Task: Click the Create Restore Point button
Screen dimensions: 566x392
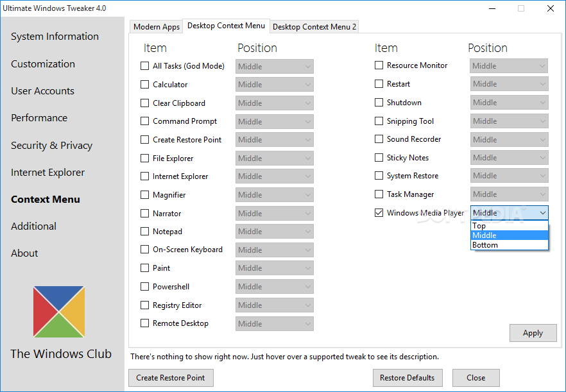Action: (171, 377)
